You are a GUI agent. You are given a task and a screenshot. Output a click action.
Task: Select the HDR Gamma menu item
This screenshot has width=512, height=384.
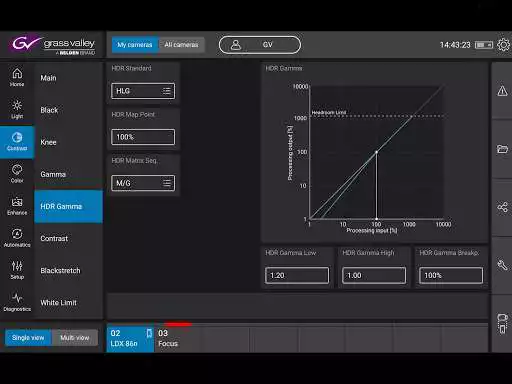coord(68,206)
